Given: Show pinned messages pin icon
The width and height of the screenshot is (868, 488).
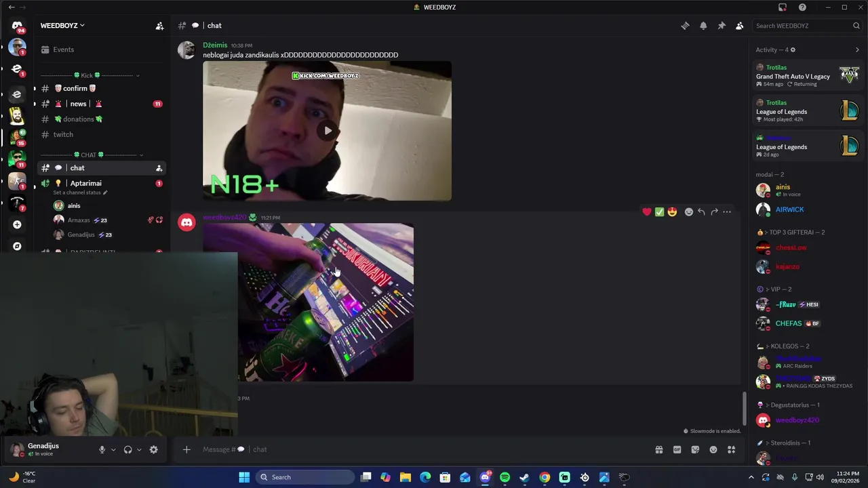Looking at the screenshot, I should click(722, 26).
